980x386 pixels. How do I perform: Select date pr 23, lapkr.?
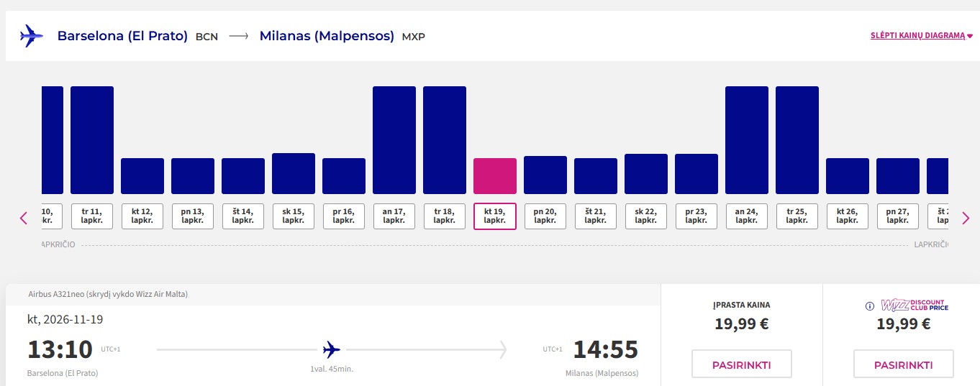click(x=697, y=216)
